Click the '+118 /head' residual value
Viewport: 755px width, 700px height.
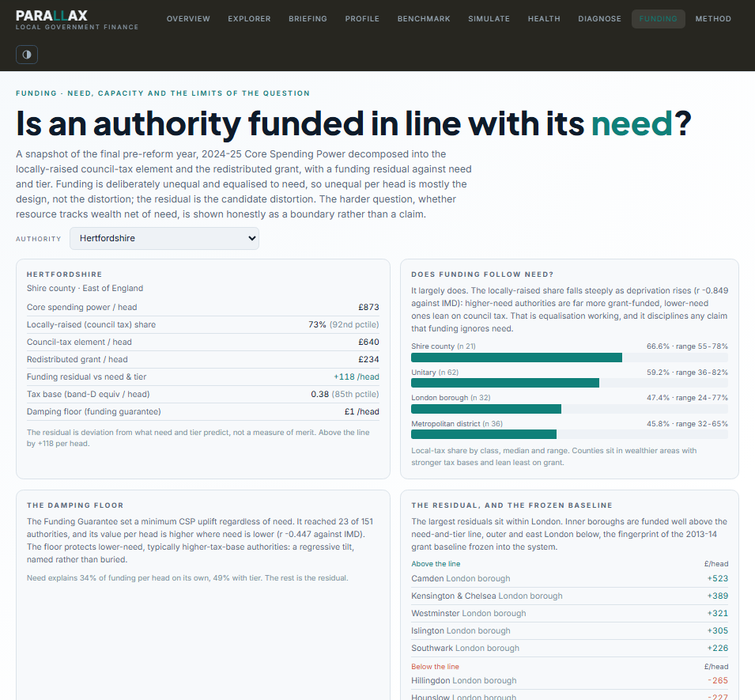tap(357, 376)
